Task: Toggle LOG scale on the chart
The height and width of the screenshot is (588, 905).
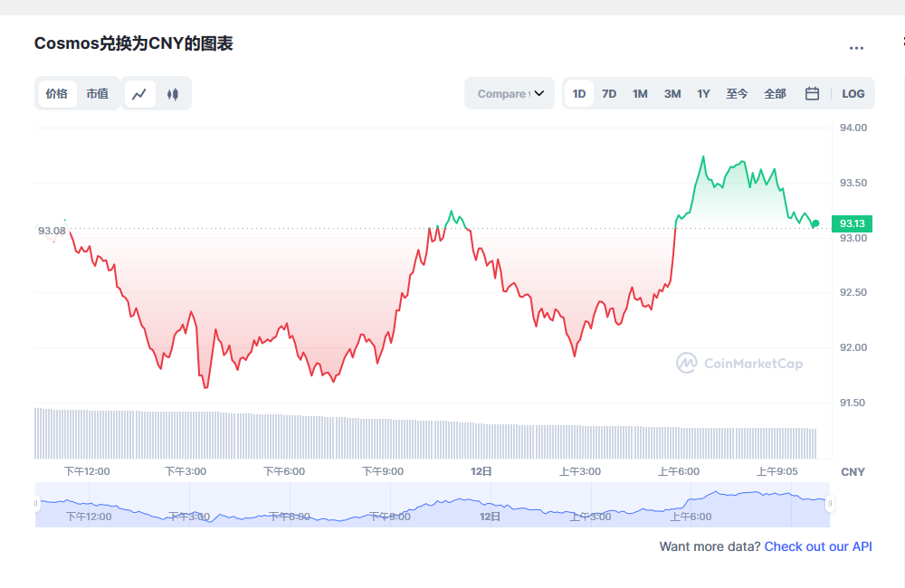Action: [x=853, y=93]
